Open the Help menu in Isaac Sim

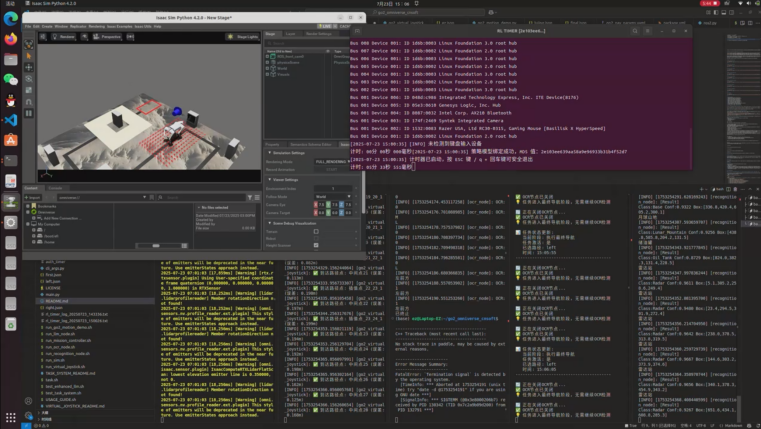point(157,26)
